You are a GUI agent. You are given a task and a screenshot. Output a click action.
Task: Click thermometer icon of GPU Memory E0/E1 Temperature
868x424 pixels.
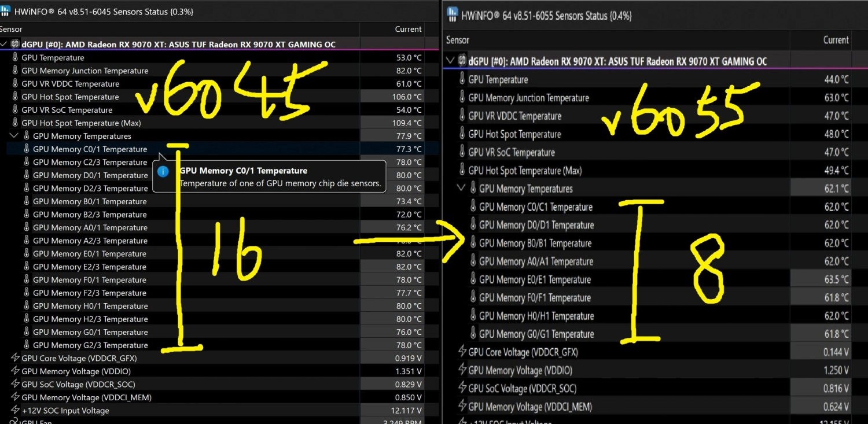tap(473, 279)
